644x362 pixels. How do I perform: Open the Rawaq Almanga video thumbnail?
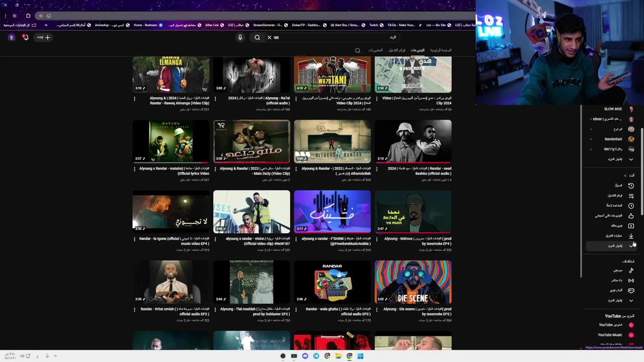[171, 74]
